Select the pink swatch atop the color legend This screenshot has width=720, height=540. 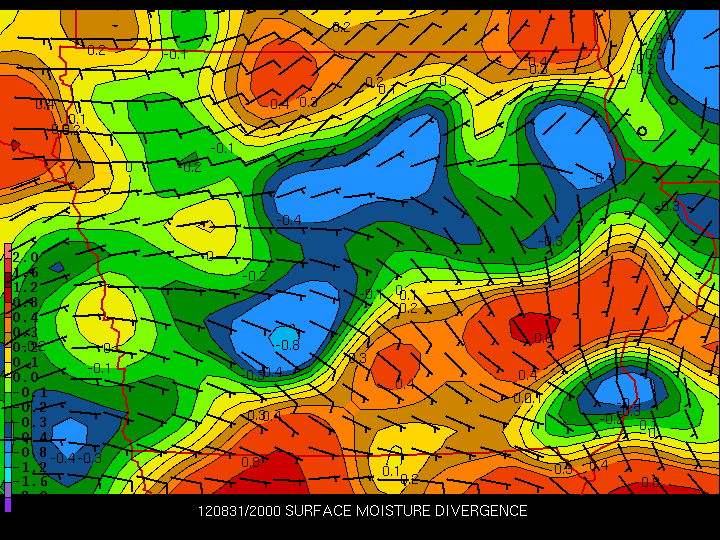pos(8,251)
